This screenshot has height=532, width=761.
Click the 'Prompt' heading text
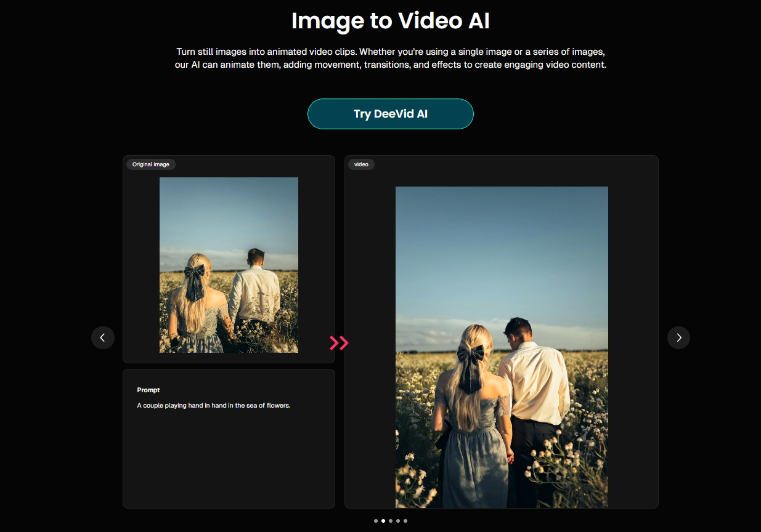[x=149, y=390]
